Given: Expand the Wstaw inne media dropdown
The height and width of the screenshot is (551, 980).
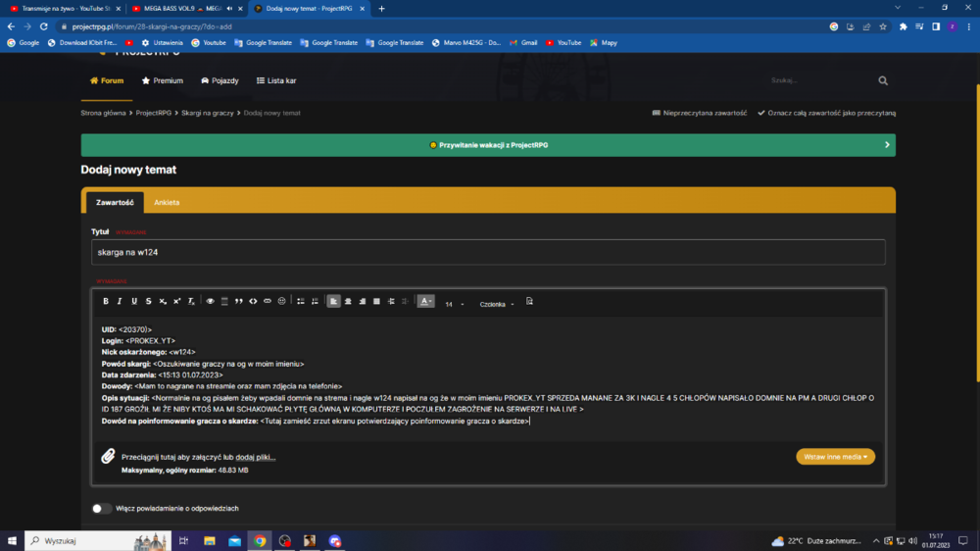Looking at the screenshot, I should pyautogui.click(x=836, y=457).
